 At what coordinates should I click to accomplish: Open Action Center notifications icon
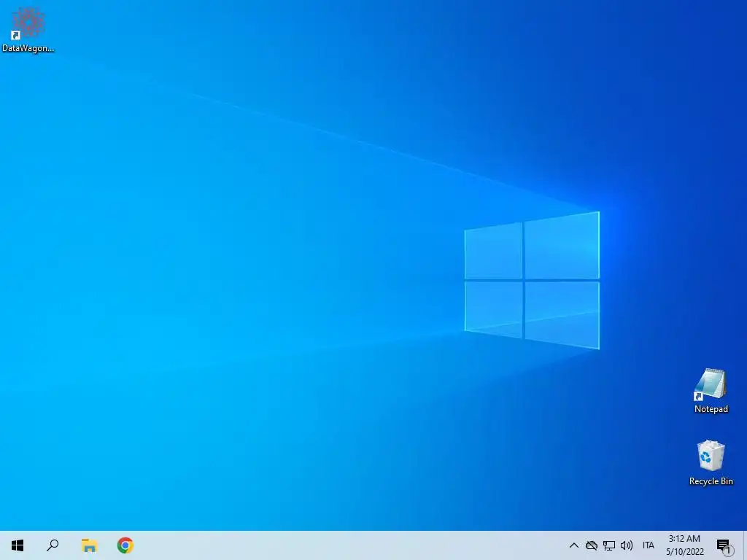point(725,547)
